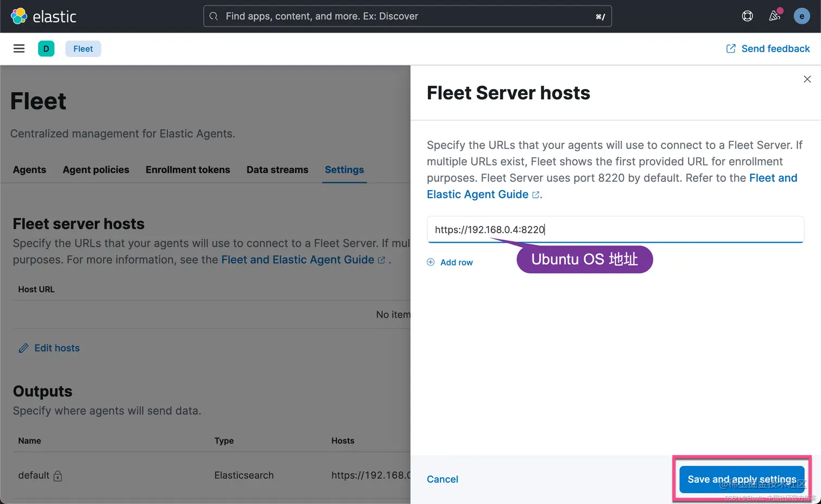Screen dimensions: 821x504
Task: Click the Outputs section heading
Action: 42,392
